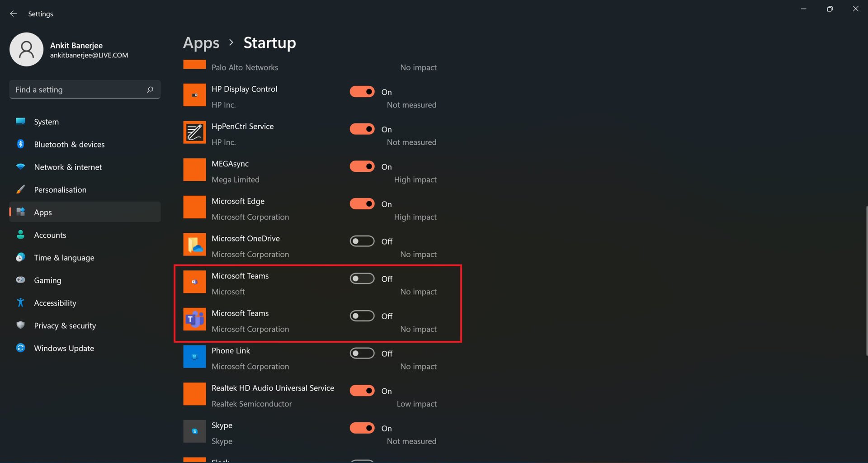
Task: Select Privacy & security in sidebar
Action: point(65,326)
